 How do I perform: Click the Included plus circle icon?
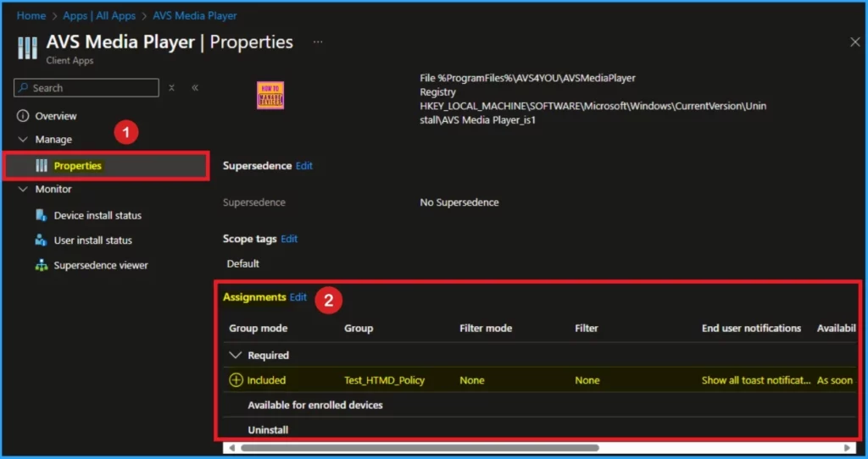[236, 380]
